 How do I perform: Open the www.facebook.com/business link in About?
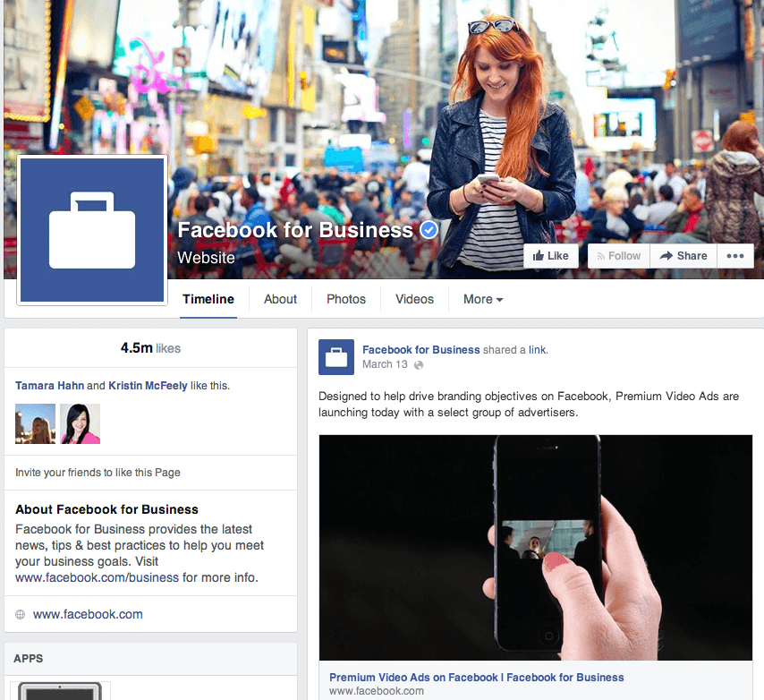[97, 577]
